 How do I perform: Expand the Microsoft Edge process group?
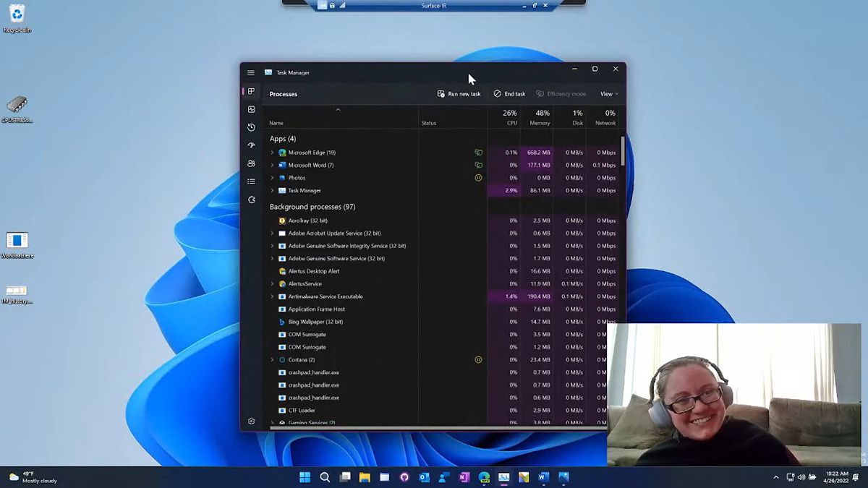point(273,153)
